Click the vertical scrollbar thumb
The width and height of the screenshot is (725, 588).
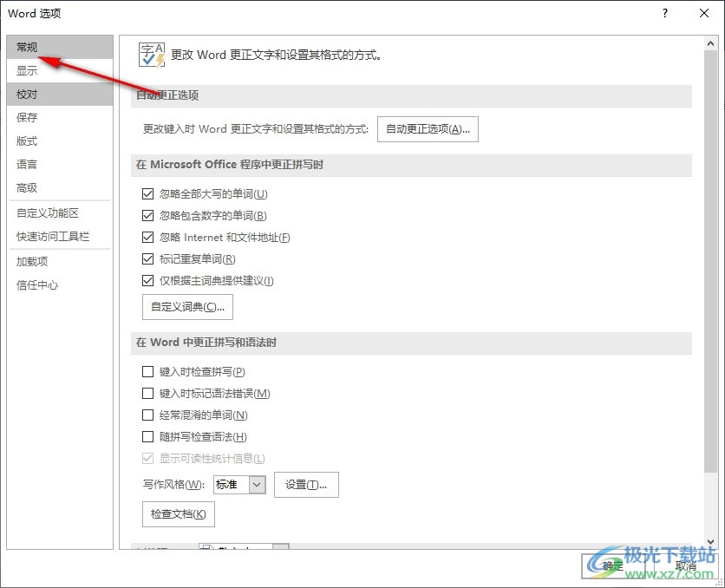point(710,261)
